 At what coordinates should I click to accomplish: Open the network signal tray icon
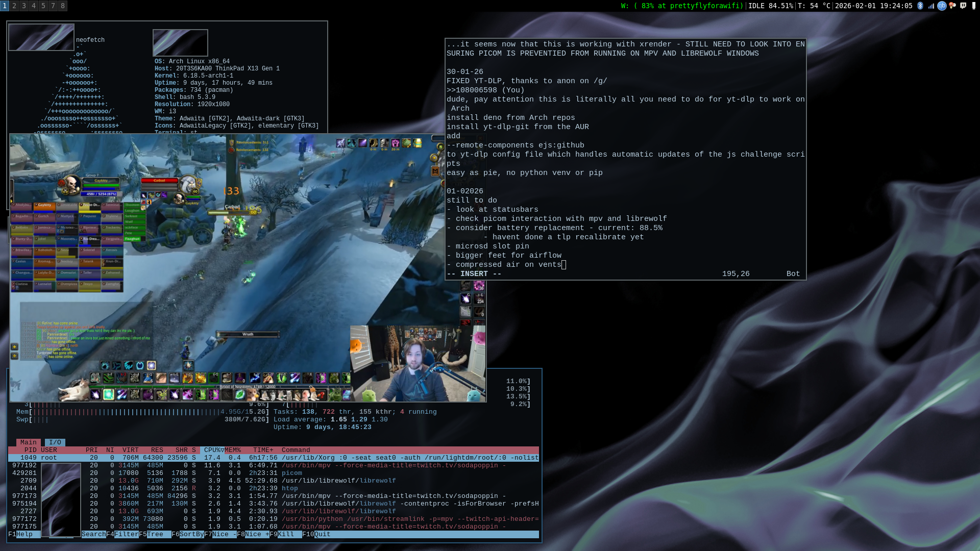(931, 6)
